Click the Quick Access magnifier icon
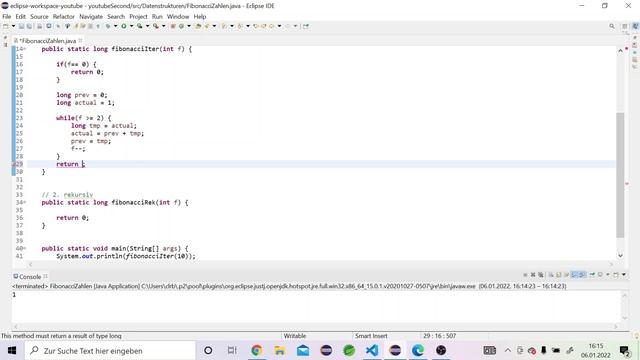This screenshot has height=360, width=640. coord(612,26)
